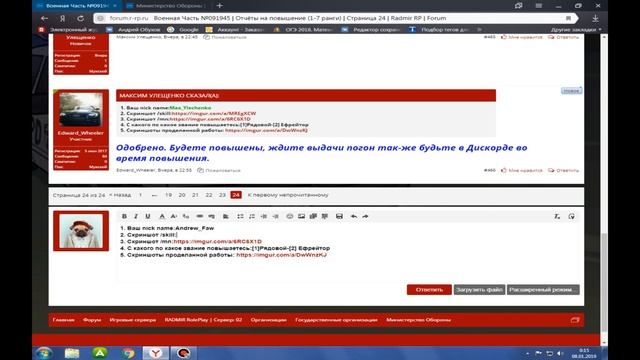Open the browser downloads arrow icon

596,18
